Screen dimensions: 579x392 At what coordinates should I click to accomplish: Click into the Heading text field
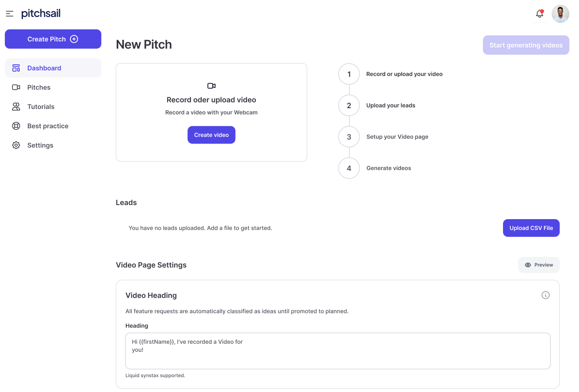point(338,351)
